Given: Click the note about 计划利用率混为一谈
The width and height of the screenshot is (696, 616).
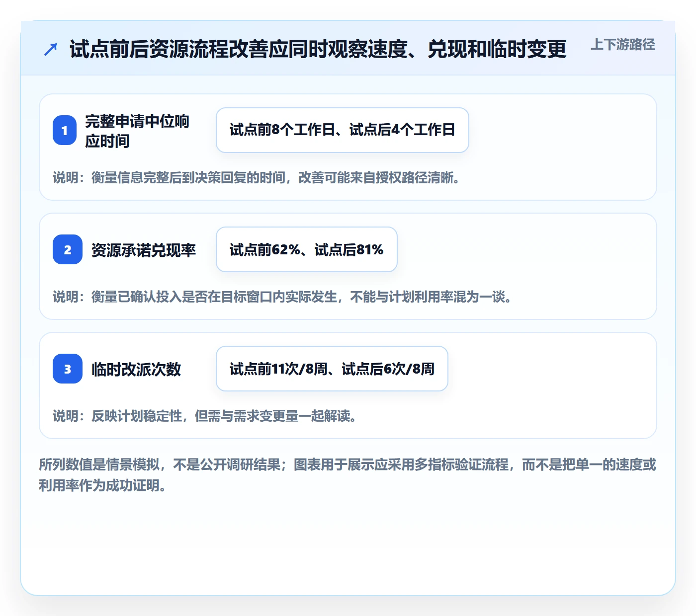Looking at the screenshot, I should [x=282, y=297].
